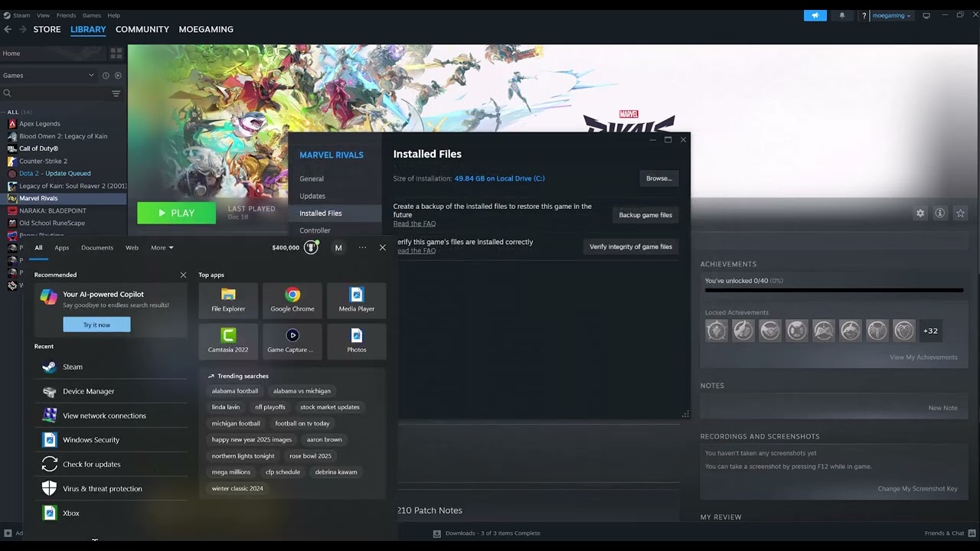The height and width of the screenshot is (551, 980).
Task: Click the green PLAY button
Action: (x=176, y=213)
